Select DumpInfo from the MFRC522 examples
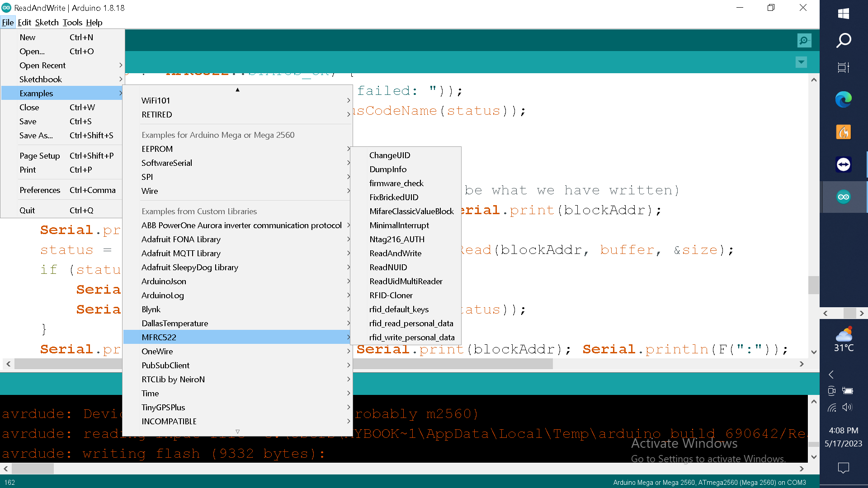 pyautogui.click(x=388, y=169)
